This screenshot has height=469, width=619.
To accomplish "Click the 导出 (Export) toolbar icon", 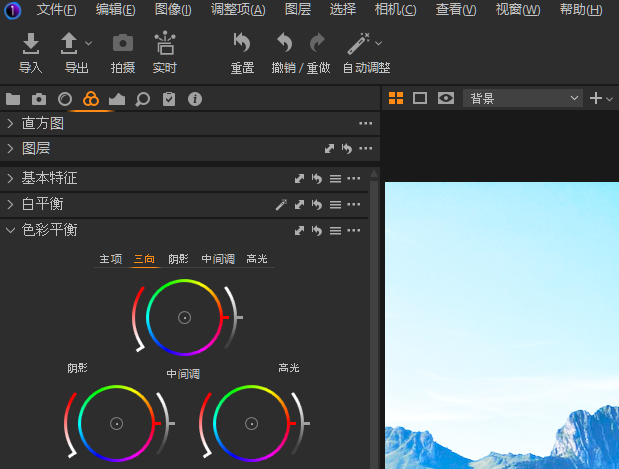I will pyautogui.click(x=69, y=43).
